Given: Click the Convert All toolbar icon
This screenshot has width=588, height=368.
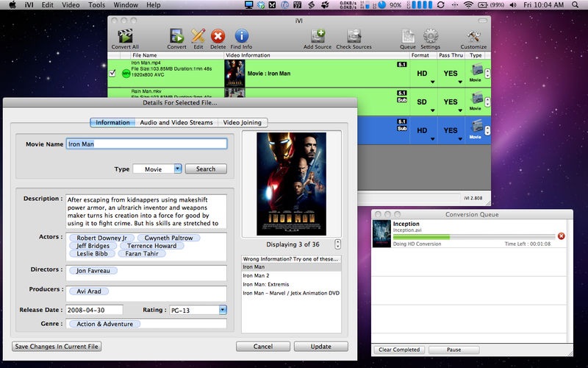Looking at the screenshot, I should (125, 36).
